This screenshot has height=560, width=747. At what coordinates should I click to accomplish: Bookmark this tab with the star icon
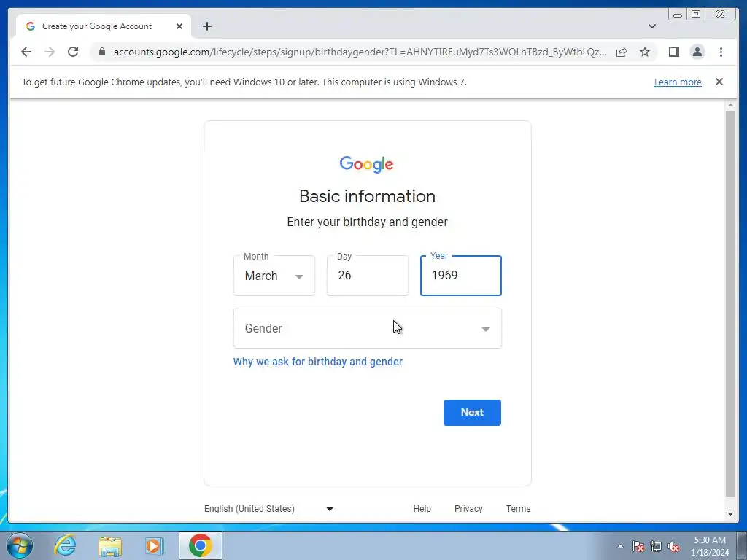[x=645, y=52]
